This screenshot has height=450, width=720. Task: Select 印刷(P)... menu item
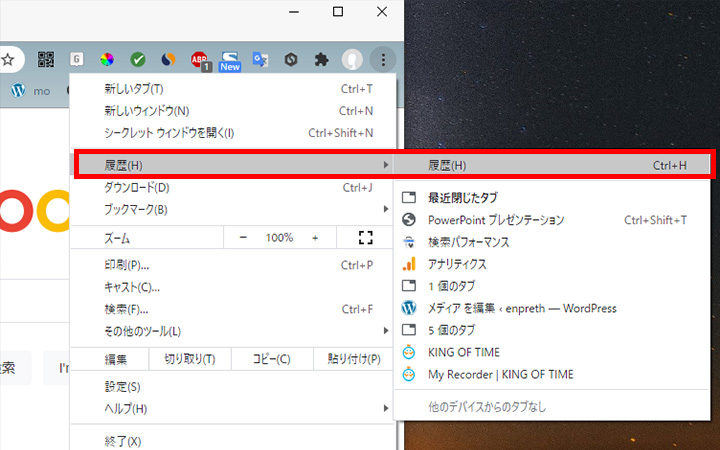(233, 265)
